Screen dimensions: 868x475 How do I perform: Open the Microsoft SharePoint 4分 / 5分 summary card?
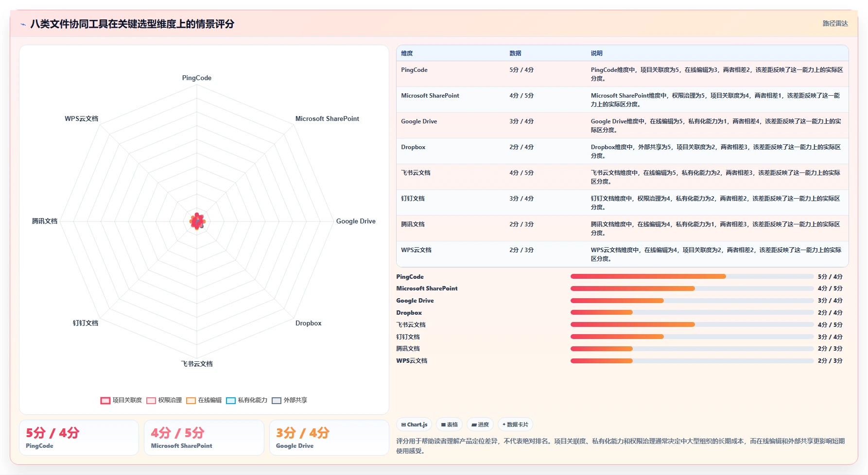(x=204, y=438)
